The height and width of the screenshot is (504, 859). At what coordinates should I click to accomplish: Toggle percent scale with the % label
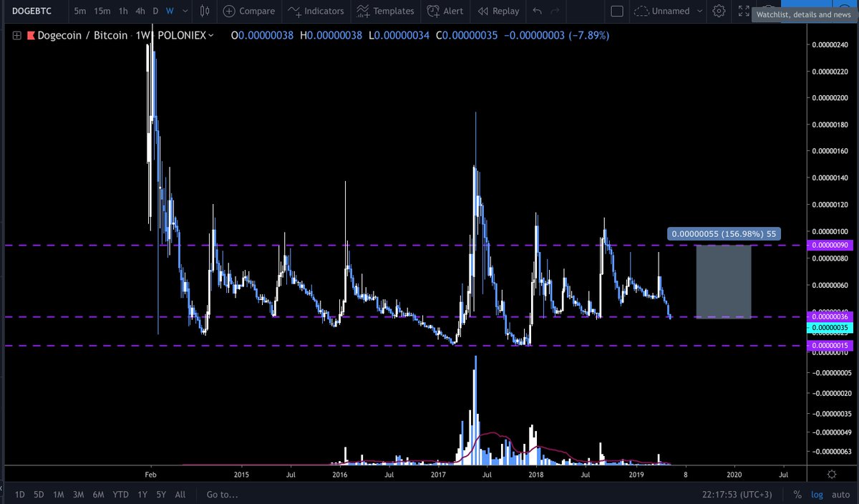point(797,494)
